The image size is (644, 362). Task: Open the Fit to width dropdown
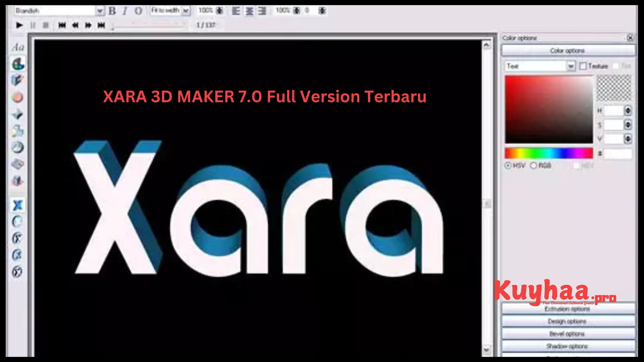186,11
